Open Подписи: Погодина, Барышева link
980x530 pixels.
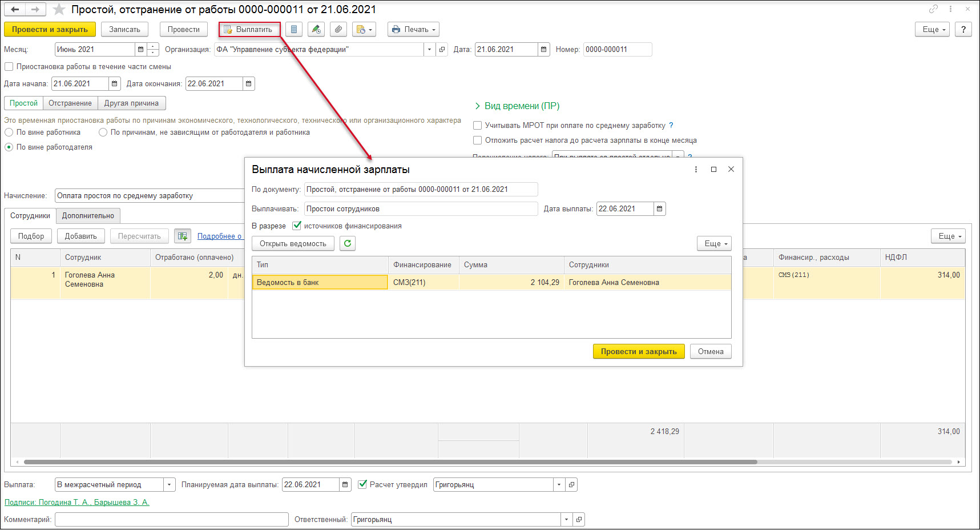point(77,503)
